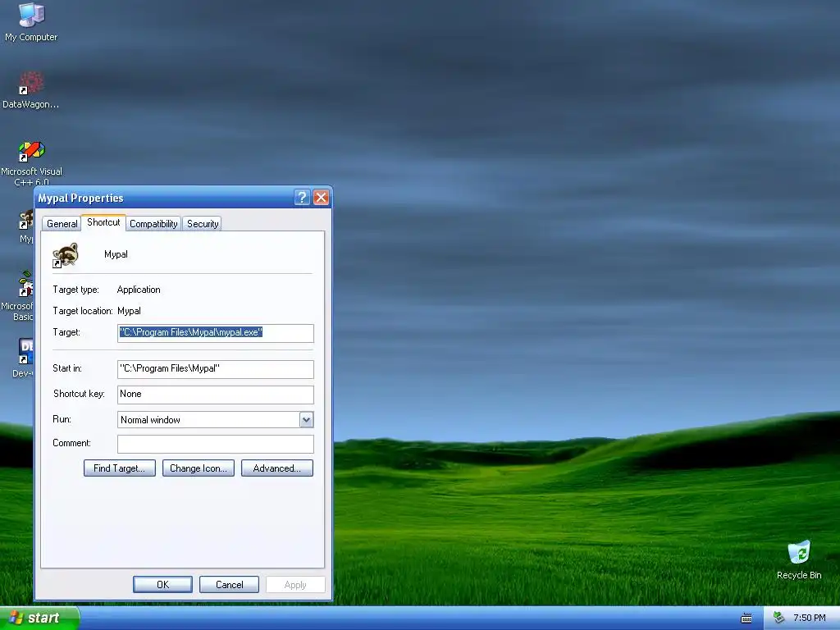Click the empty Comment field

[x=216, y=444]
